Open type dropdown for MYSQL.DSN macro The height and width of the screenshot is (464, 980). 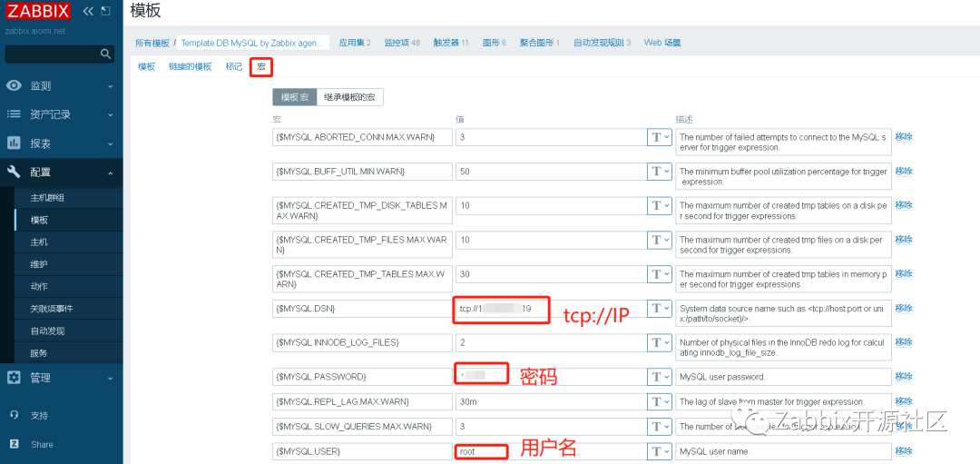[660, 309]
